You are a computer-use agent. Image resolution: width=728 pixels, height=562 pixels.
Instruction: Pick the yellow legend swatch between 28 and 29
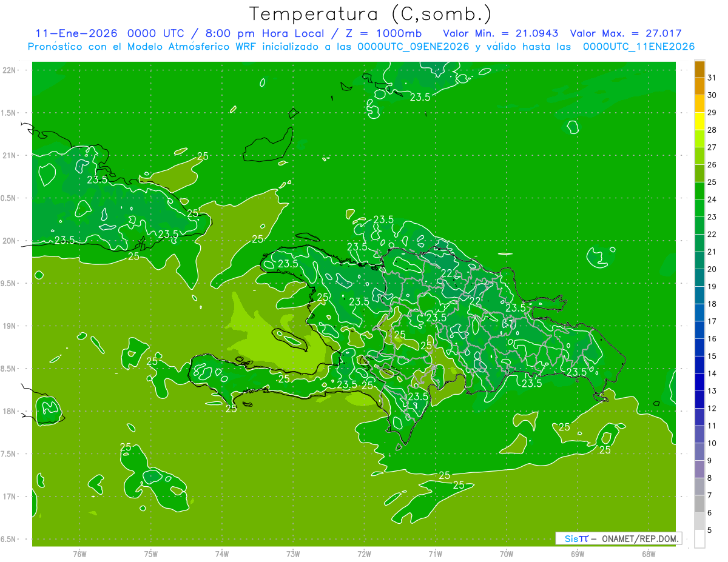click(699, 121)
